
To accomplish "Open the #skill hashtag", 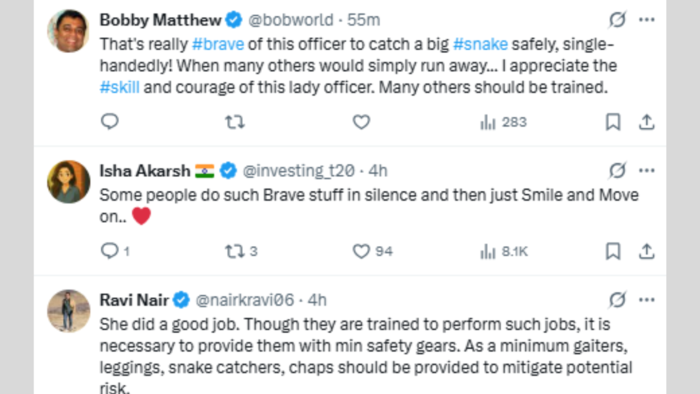I will click(x=120, y=87).
